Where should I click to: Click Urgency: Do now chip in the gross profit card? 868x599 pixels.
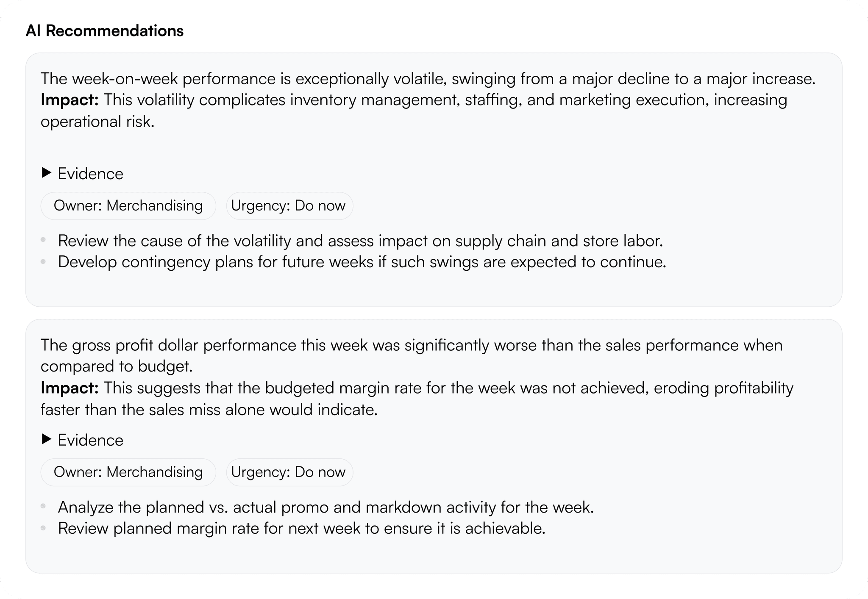coord(289,472)
